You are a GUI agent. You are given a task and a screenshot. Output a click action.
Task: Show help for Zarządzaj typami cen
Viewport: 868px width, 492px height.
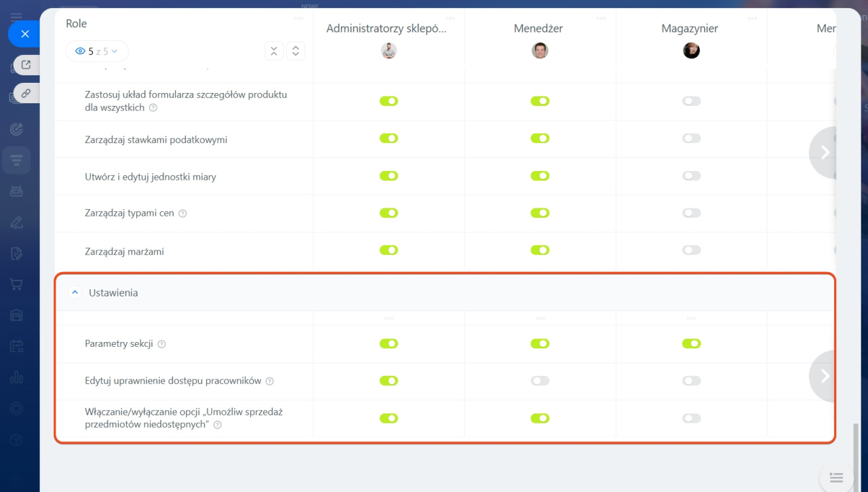(182, 213)
